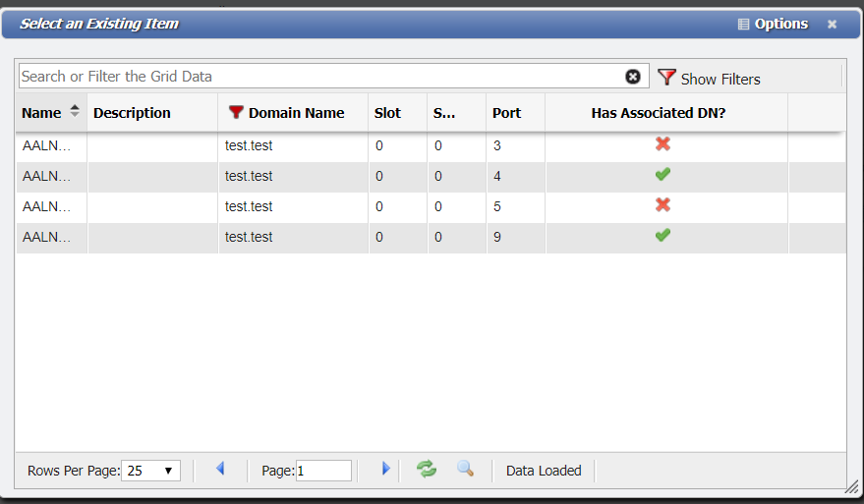The height and width of the screenshot is (504, 864).
Task: Open the Rows Per Page dropdown
Action: point(150,471)
